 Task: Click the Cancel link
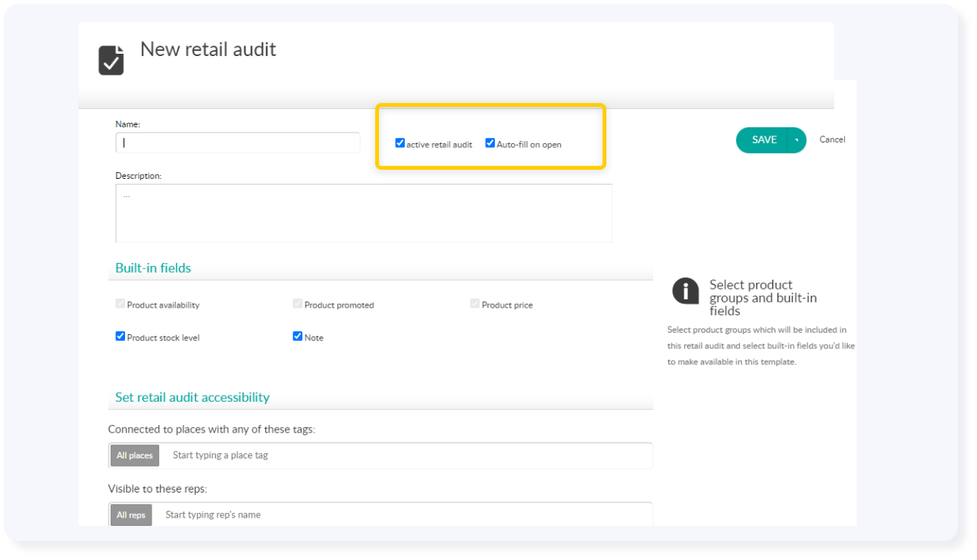[x=832, y=139]
